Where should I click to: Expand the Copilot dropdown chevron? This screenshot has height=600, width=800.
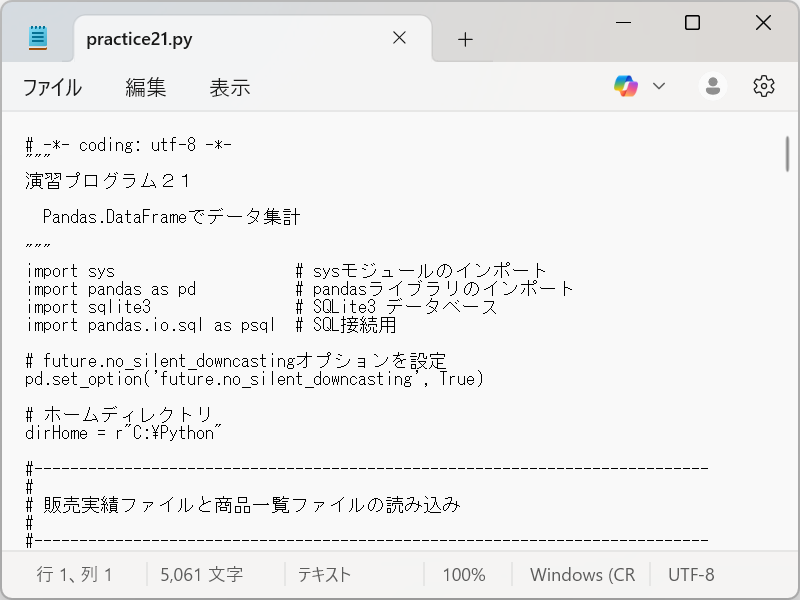pos(661,86)
